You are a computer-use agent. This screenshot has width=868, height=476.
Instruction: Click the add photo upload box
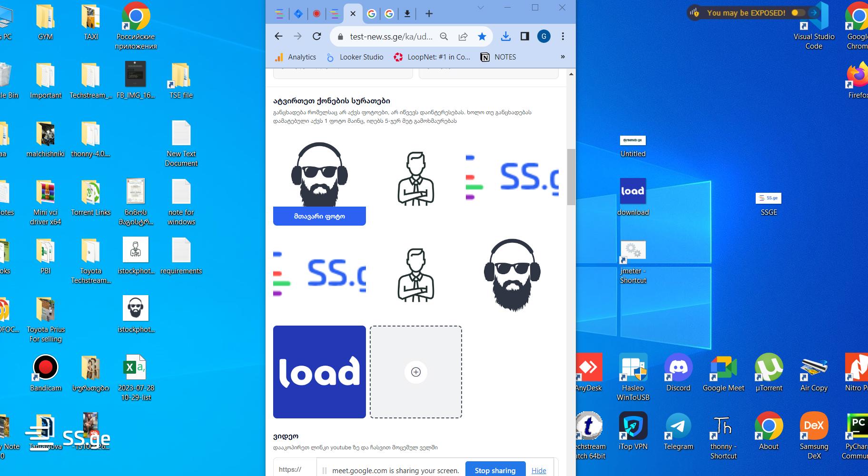[x=415, y=372]
